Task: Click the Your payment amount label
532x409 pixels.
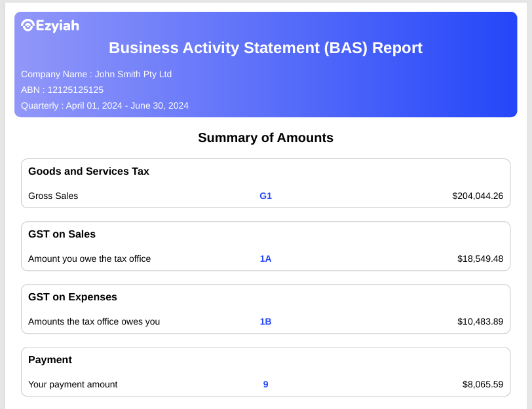Action: click(73, 384)
